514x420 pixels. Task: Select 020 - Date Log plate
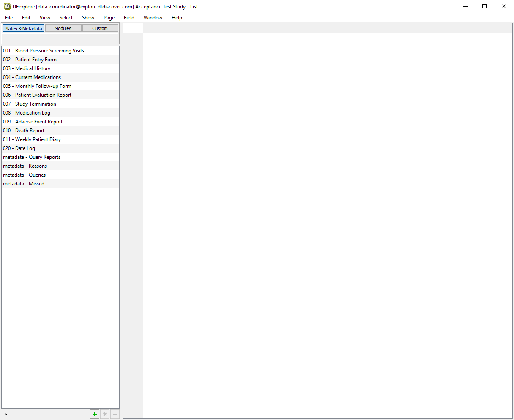point(19,148)
